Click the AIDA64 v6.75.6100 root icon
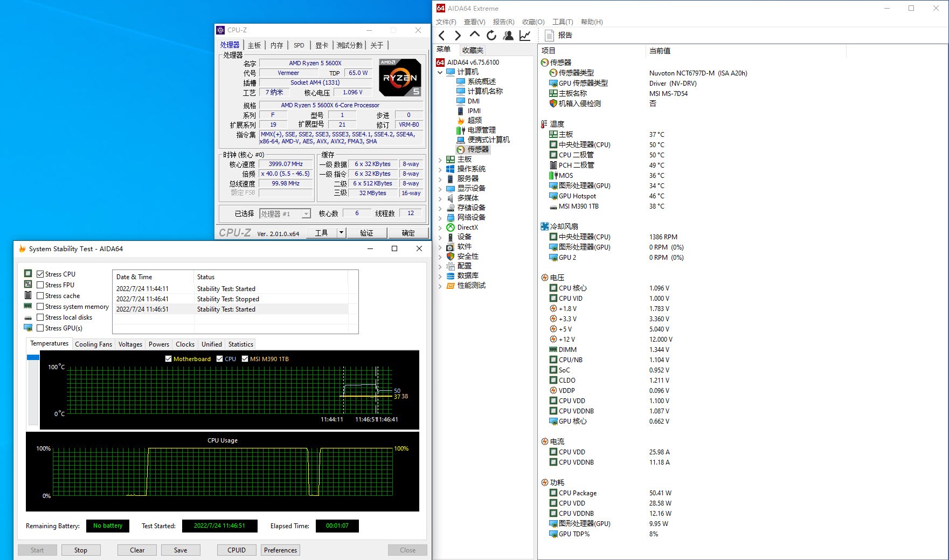This screenshot has height=560, width=949. tap(440, 63)
